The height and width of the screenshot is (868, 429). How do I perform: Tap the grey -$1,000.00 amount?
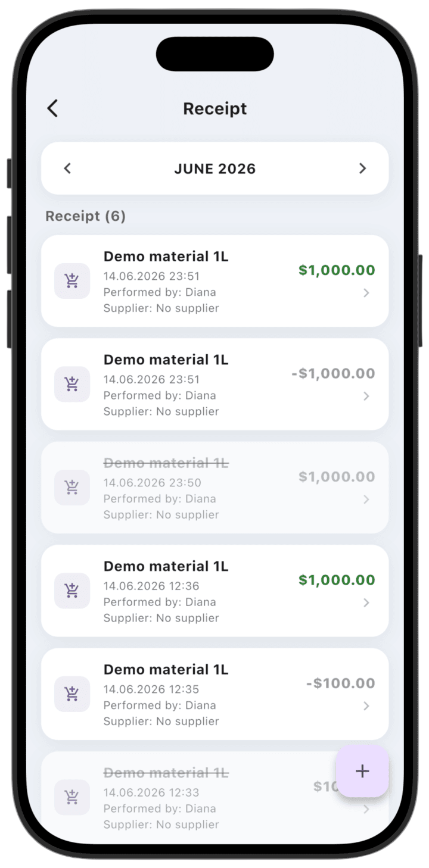[333, 374]
